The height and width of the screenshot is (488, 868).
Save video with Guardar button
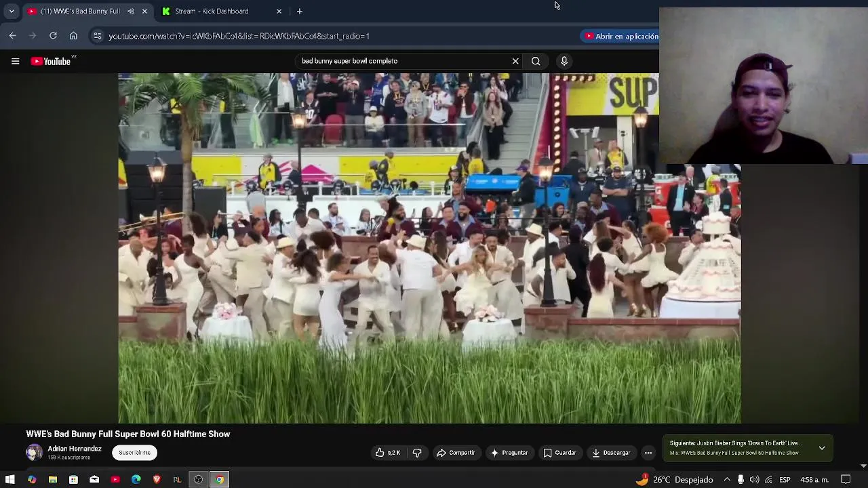[x=559, y=453]
